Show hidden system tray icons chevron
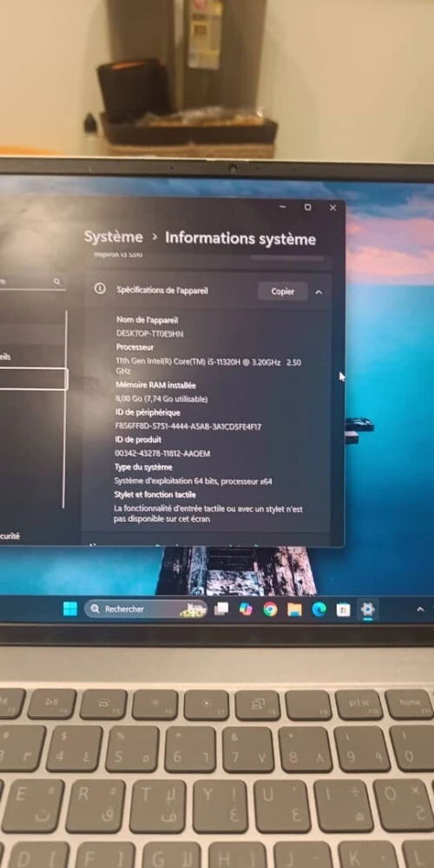The width and height of the screenshot is (434, 868). click(420, 609)
